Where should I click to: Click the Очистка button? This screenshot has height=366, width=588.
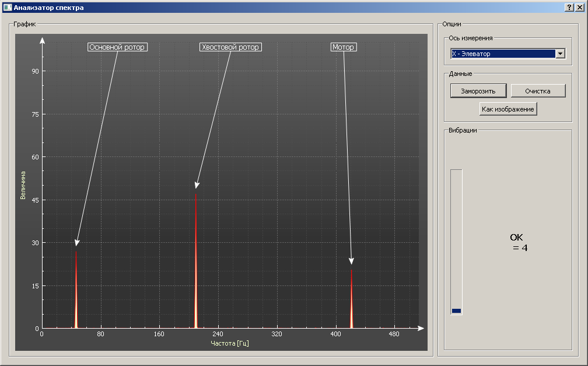click(538, 91)
